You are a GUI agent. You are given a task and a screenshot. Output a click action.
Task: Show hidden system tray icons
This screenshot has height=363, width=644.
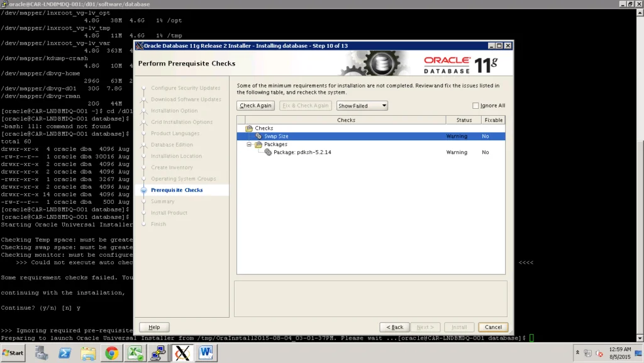(x=577, y=353)
